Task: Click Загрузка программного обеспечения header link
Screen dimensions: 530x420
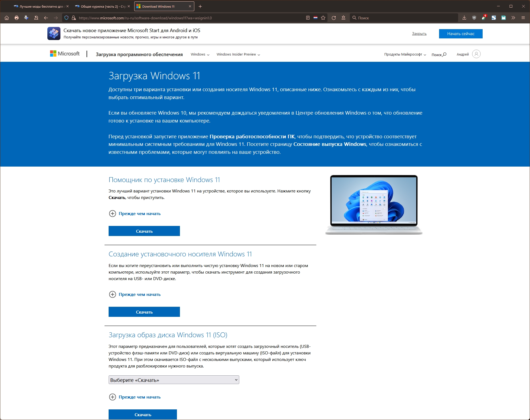Action: [139, 54]
